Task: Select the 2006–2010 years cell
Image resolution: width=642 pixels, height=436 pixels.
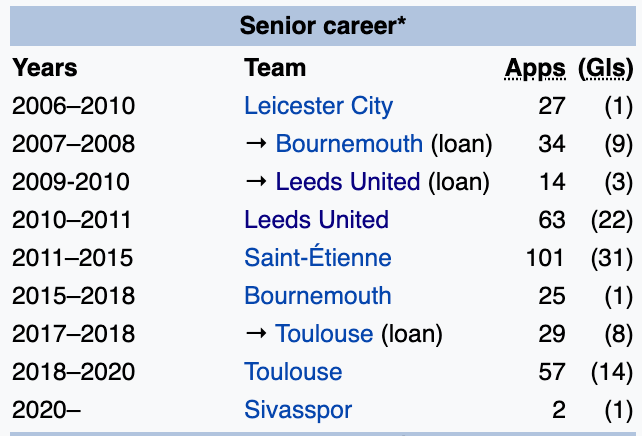Action: (x=73, y=106)
